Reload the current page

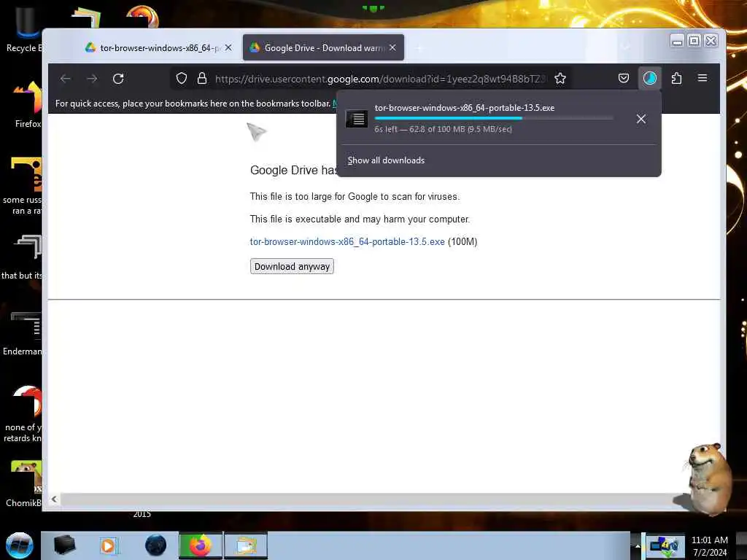click(118, 79)
